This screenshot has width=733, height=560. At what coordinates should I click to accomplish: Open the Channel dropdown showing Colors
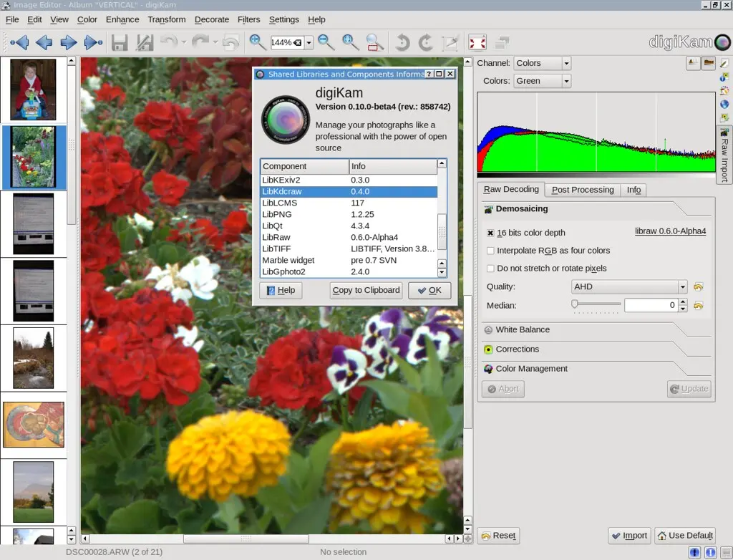(x=542, y=63)
